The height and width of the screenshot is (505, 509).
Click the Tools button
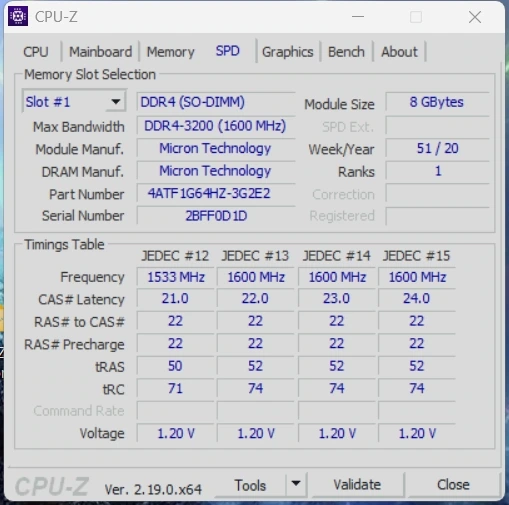(250, 485)
